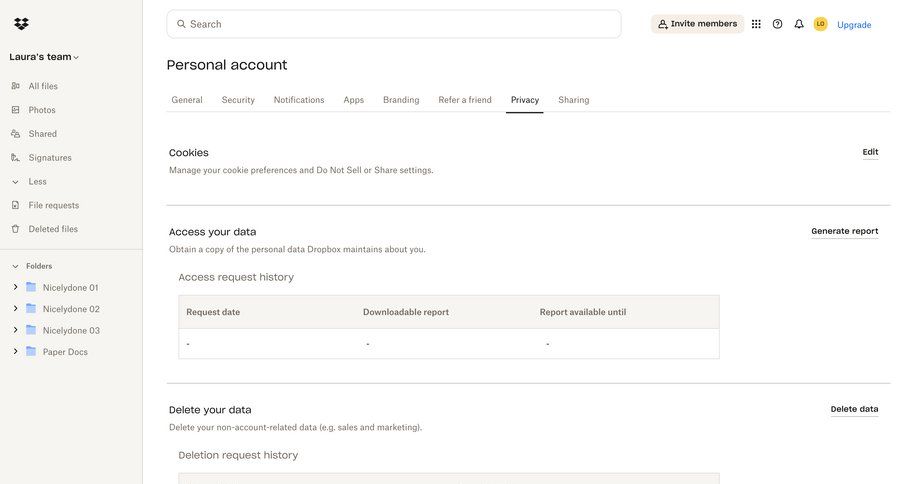The width and height of the screenshot is (900, 484).
Task: Click the Nicelydone 02 folder icon
Action: 31,308
